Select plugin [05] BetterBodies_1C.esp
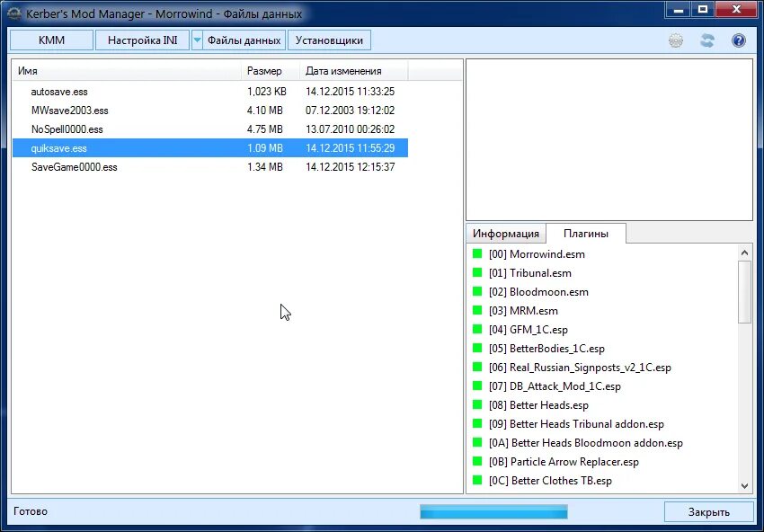Viewport: 764px width, 532px height. 546,349
